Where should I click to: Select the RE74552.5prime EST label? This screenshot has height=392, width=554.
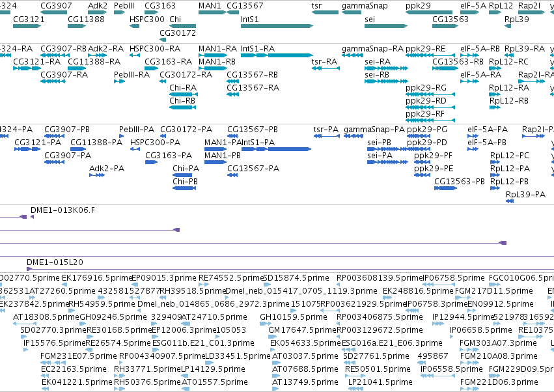pos(231,278)
